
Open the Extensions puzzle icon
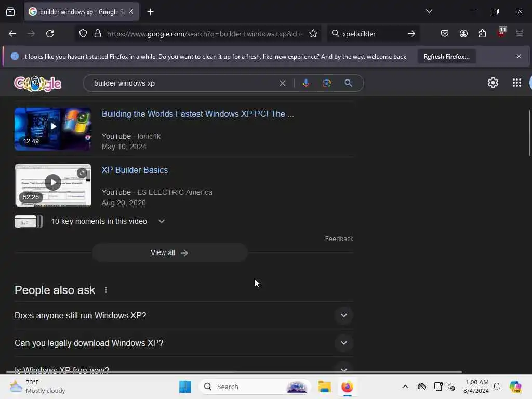[x=482, y=34]
